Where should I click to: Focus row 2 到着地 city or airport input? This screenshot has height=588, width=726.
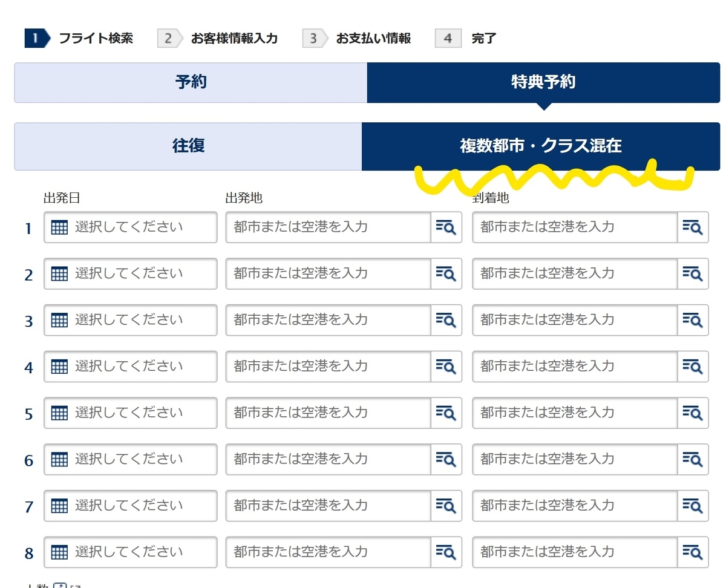574,273
